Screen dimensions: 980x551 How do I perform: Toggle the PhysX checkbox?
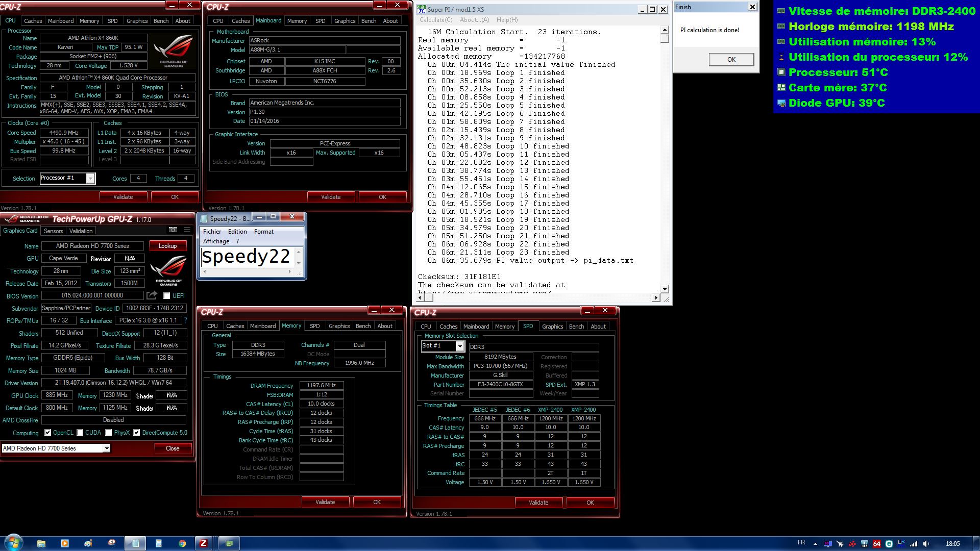[x=109, y=433]
